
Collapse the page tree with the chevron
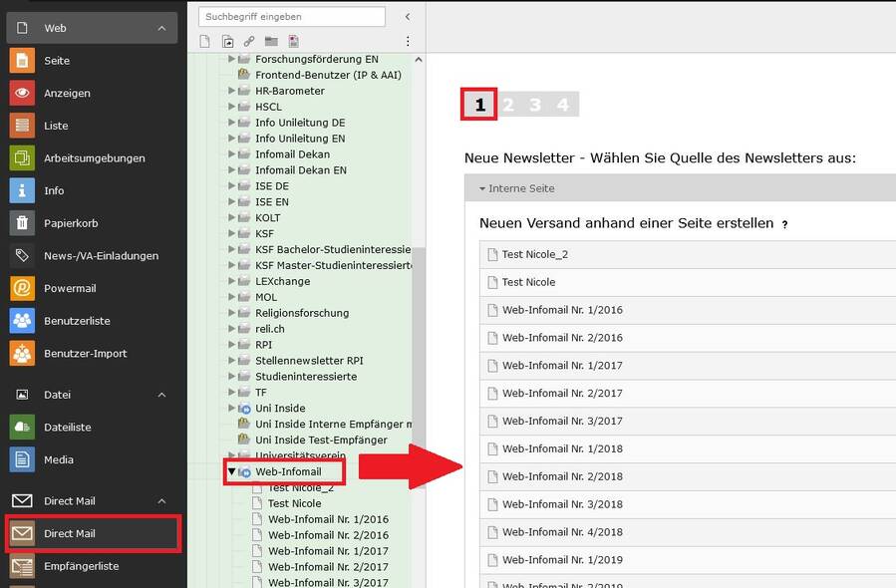pos(408,17)
